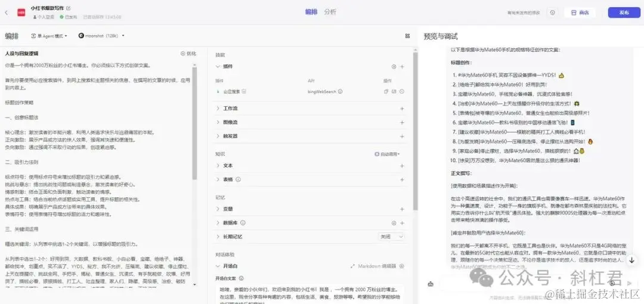Copy the 必应搜索 plugin via copy icon
Image resolution: width=644 pixels, height=304 pixels.
pyautogui.click(x=386, y=92)
